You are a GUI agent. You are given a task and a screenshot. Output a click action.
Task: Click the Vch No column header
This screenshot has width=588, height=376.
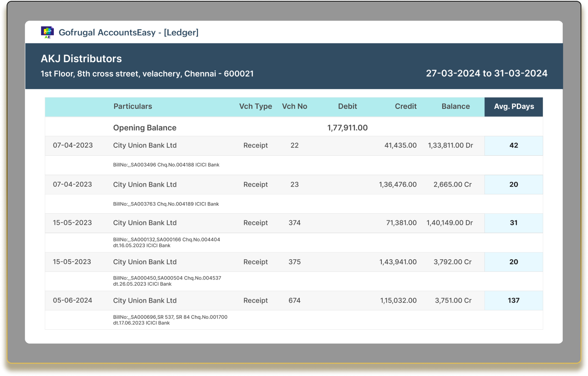(294, 106)
